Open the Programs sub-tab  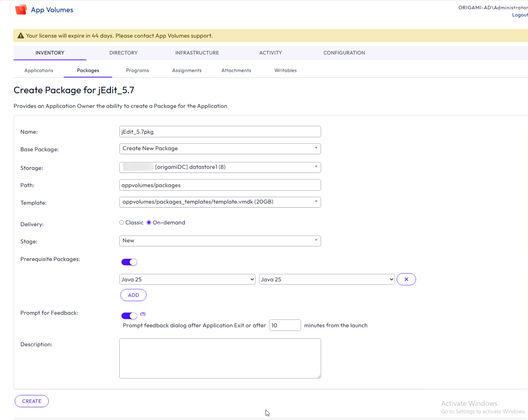click(x=137, y=70)
